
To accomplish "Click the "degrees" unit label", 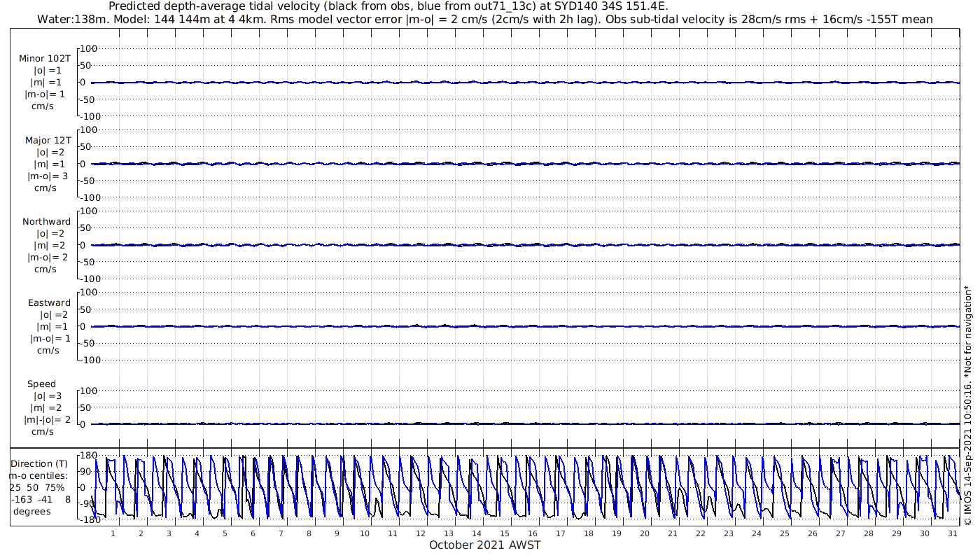I will (32, 511).
